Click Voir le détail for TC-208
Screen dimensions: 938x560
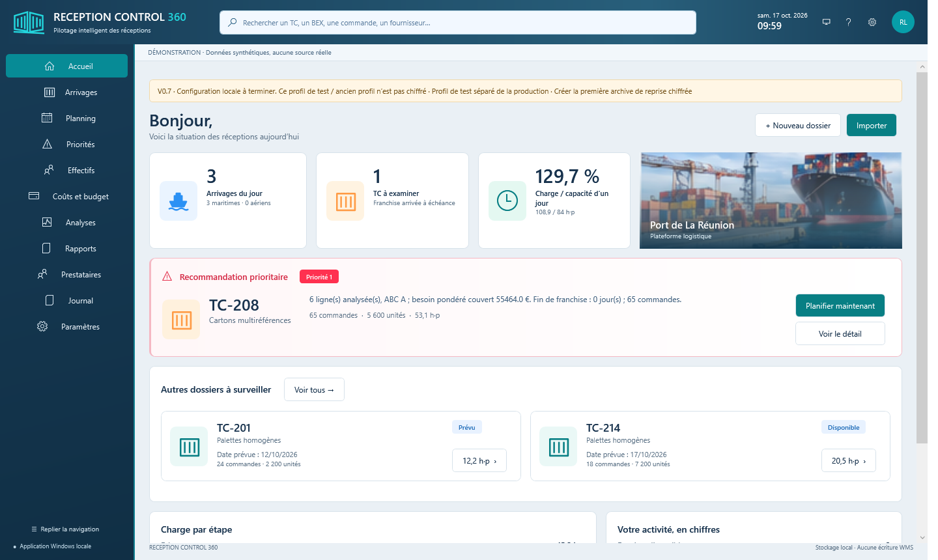click(x=840, y=334)
